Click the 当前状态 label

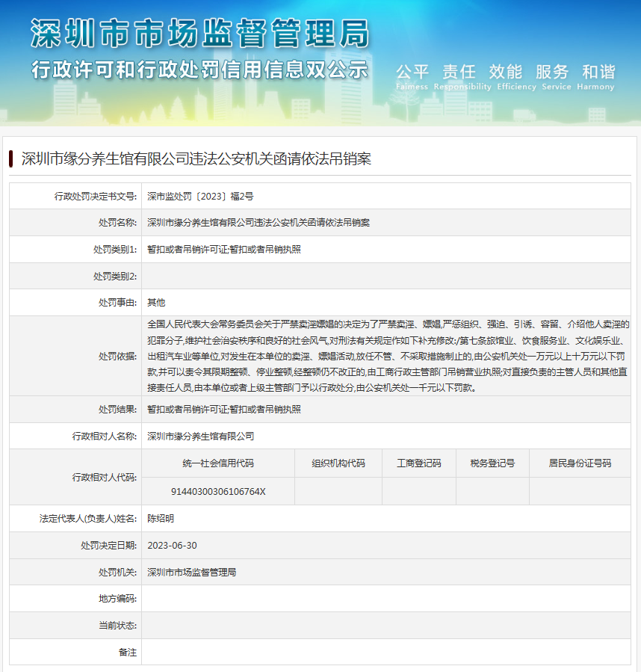117,626
